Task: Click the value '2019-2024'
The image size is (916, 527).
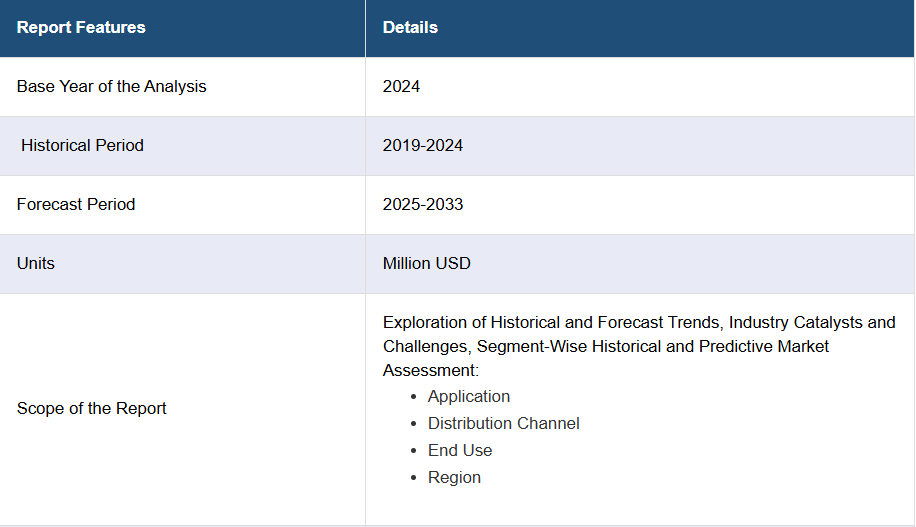Action: pos(423,145)
